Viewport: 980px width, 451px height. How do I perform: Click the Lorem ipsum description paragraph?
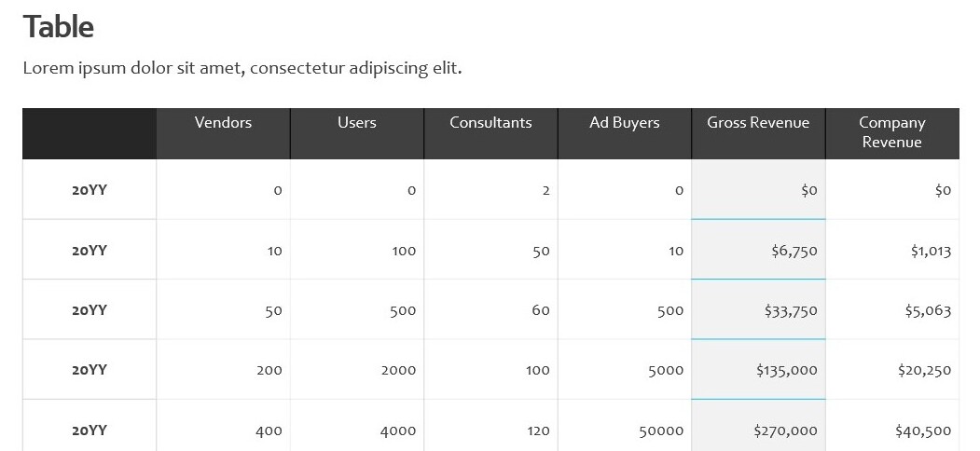click(242, 68)
